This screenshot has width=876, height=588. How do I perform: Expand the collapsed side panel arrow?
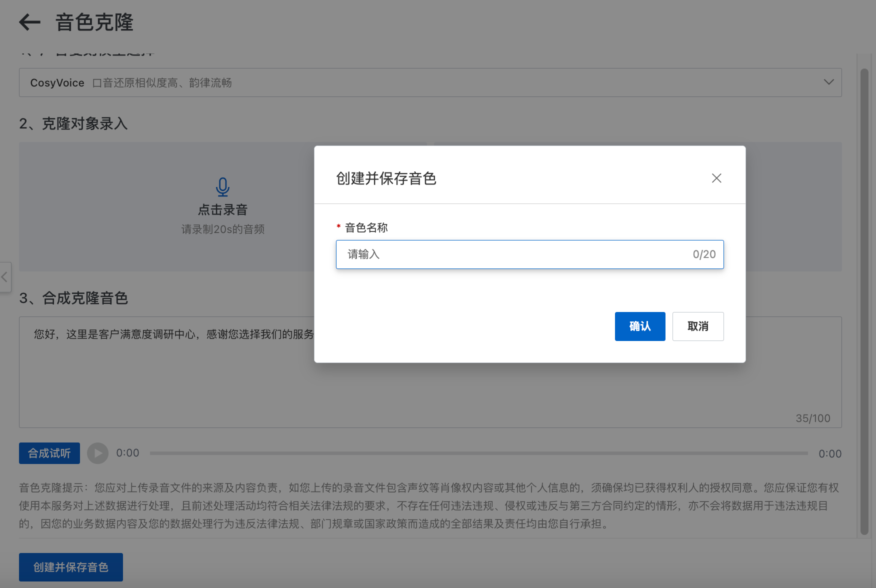pyautogui.click(x=4, y=277)
